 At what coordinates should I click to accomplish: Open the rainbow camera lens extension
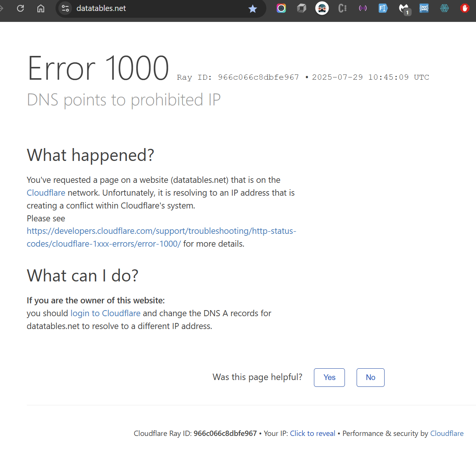(281, 8)
